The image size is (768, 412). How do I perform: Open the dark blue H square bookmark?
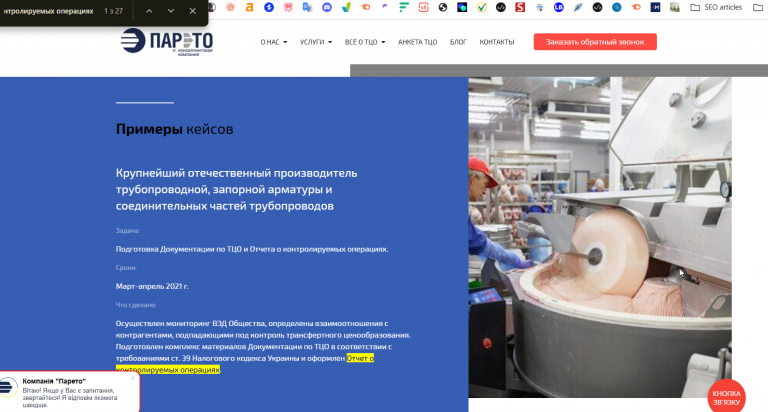click(x=655, y=7)
